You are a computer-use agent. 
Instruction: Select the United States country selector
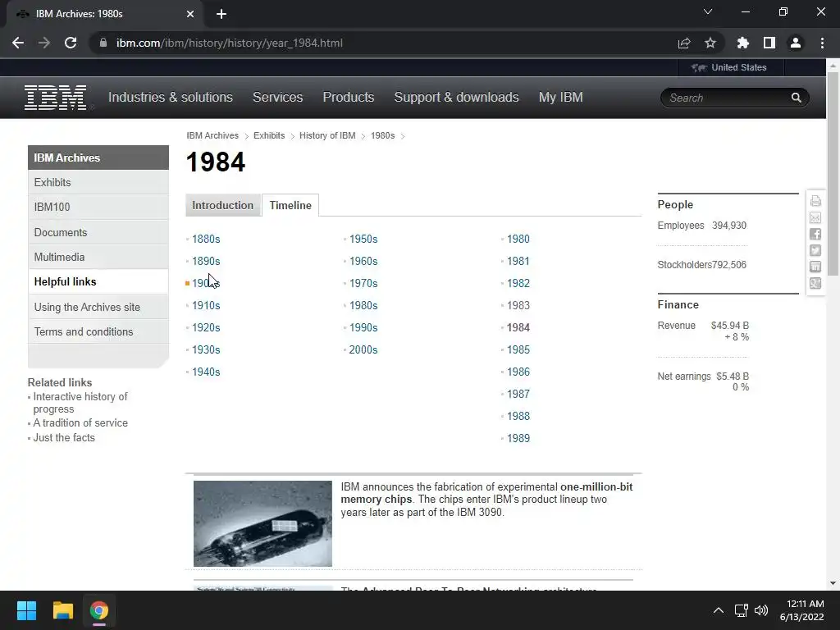tap(729, 67)
